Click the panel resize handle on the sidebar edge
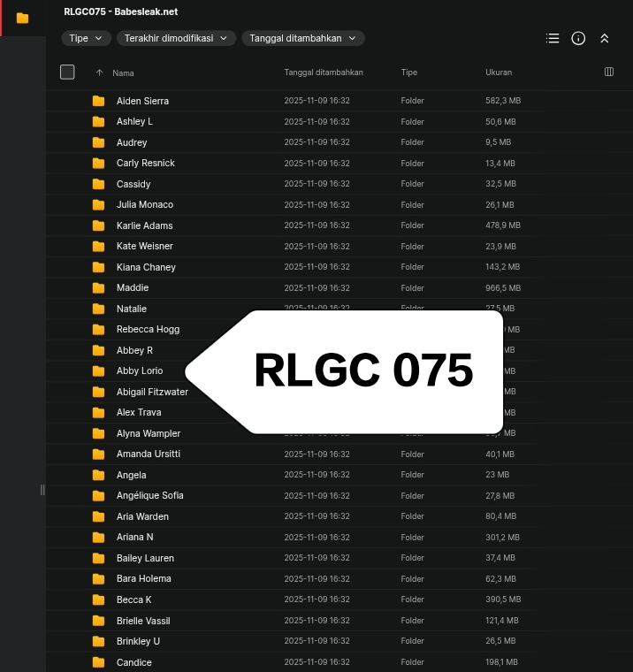 (42, 490)
